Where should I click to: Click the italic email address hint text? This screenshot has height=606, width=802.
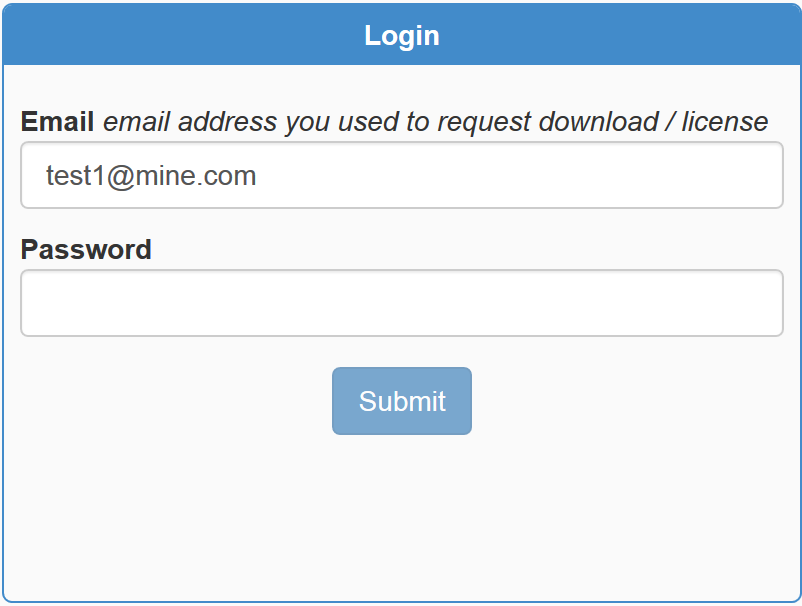point(435,122)
